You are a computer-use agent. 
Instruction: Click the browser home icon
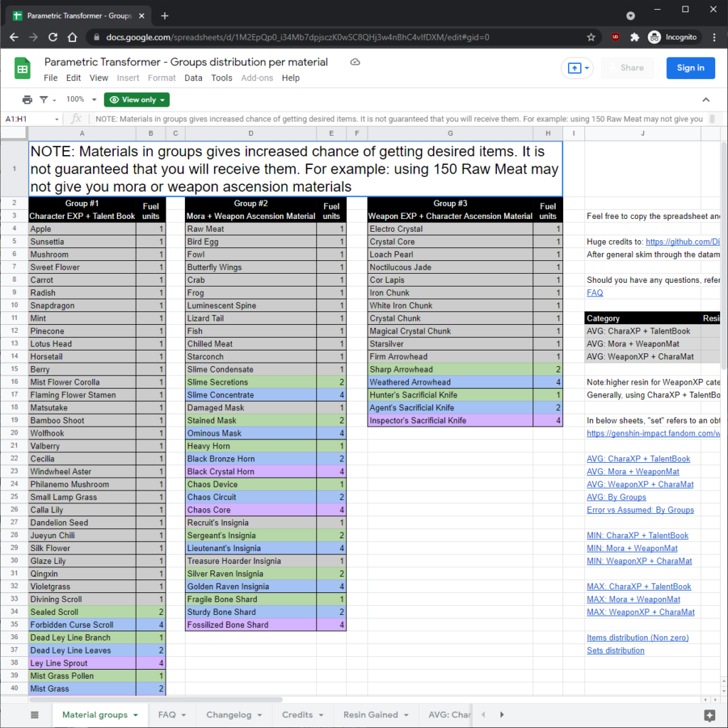(x=73, y=37)
